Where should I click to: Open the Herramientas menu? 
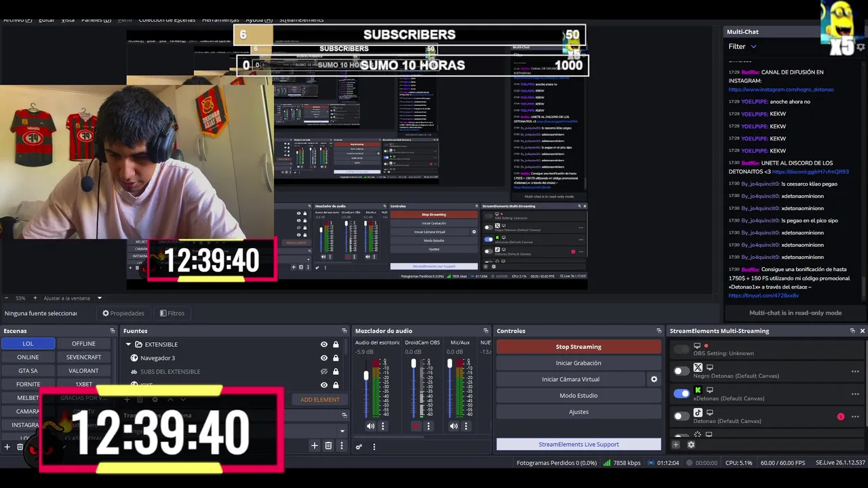click(220, 20)
